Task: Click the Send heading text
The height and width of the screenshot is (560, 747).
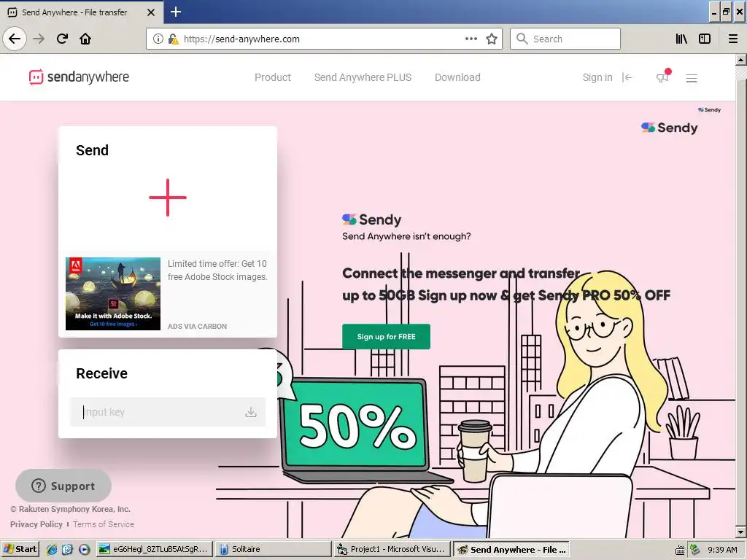Action: pyautogui.click(x=92, y=150)
